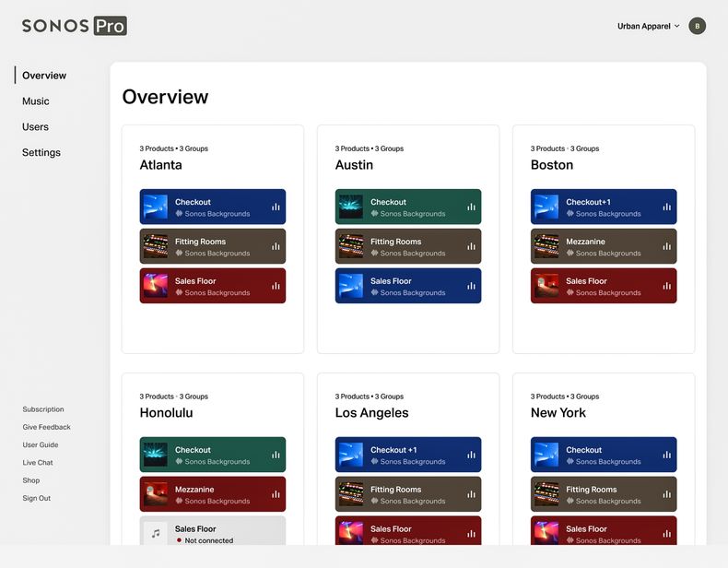
Task: Click the equalizer icon on Atlanta Fitting Rooms
Action: 276,246
